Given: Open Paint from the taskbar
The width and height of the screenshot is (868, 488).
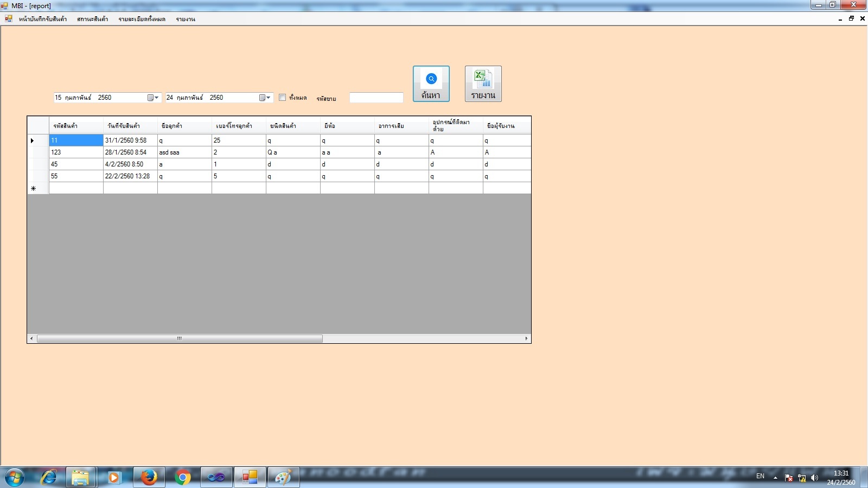Looking at the screenshot, I should (283, 477).
